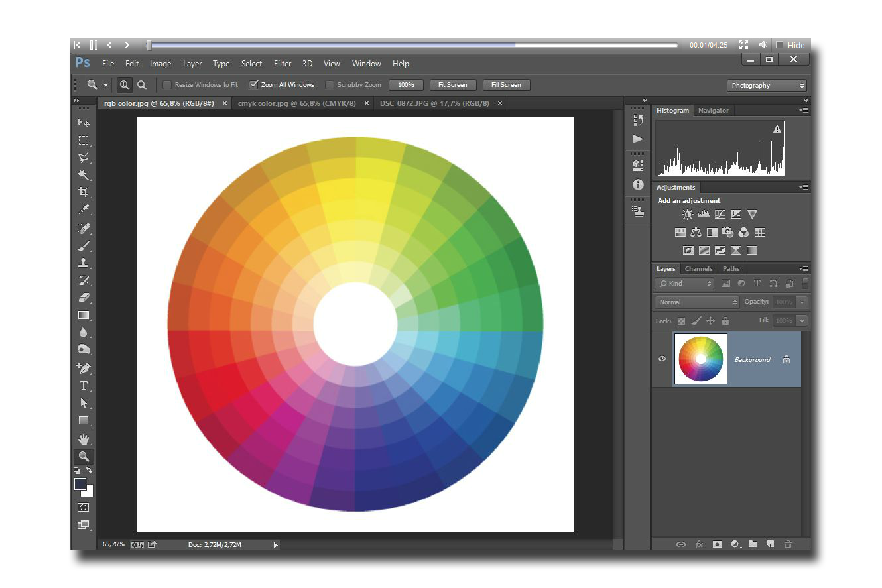
Task: Select the Eyedropper tool
Action: [x=84, y=209]
